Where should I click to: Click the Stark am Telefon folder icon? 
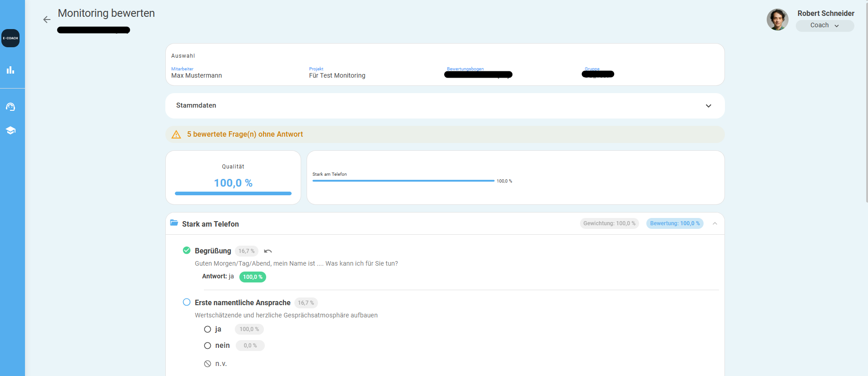pyautogui.click(x=174, y=223)
